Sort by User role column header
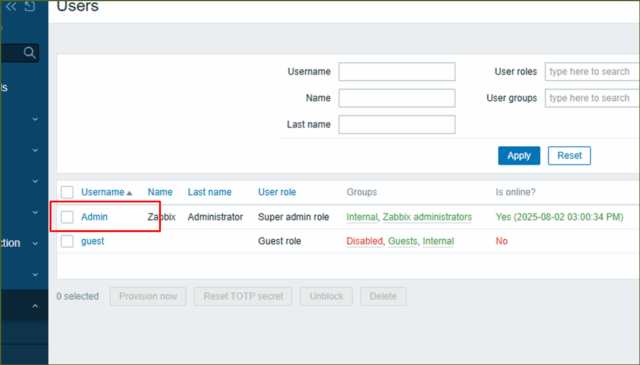640x365 pixels. (x=277, y=192)
